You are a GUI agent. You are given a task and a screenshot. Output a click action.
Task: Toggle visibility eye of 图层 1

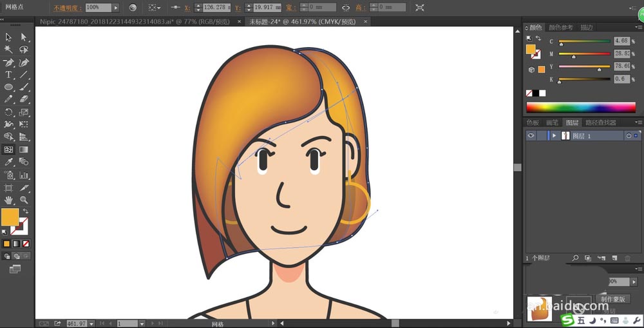click(531, 136)
